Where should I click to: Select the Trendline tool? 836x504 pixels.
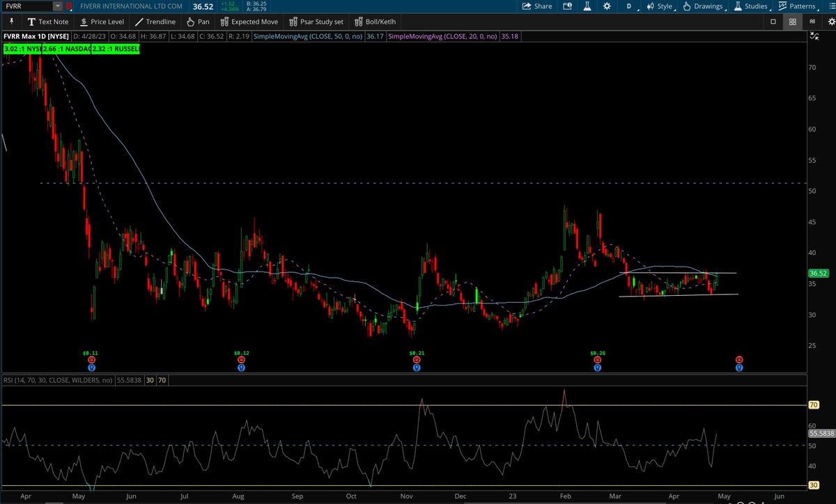[155, 22]
